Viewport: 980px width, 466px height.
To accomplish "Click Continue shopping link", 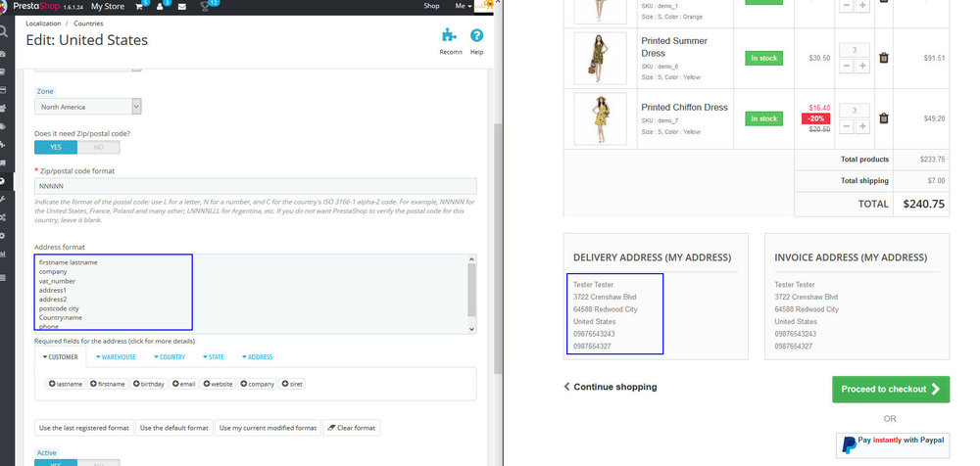I will pos(610,387).
